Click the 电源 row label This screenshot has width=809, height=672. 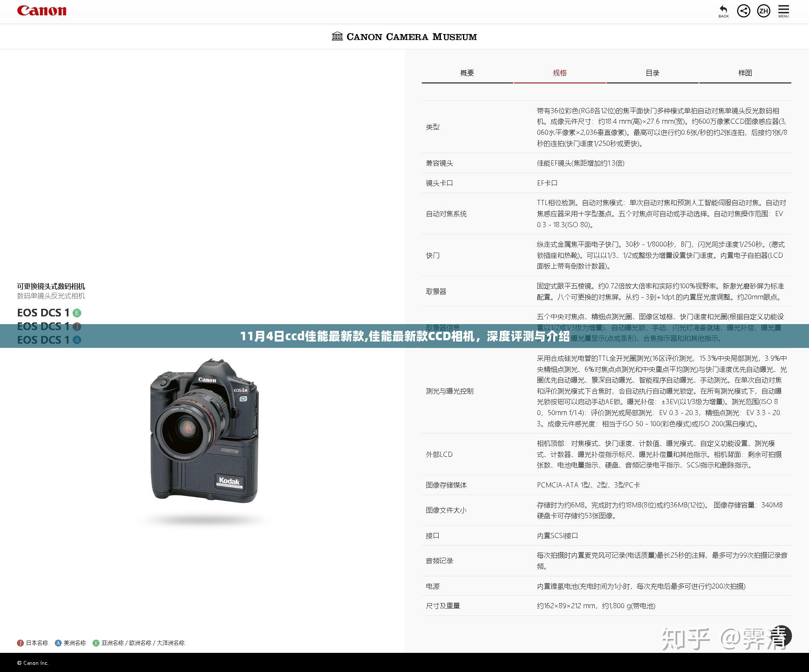click(433, 586)
